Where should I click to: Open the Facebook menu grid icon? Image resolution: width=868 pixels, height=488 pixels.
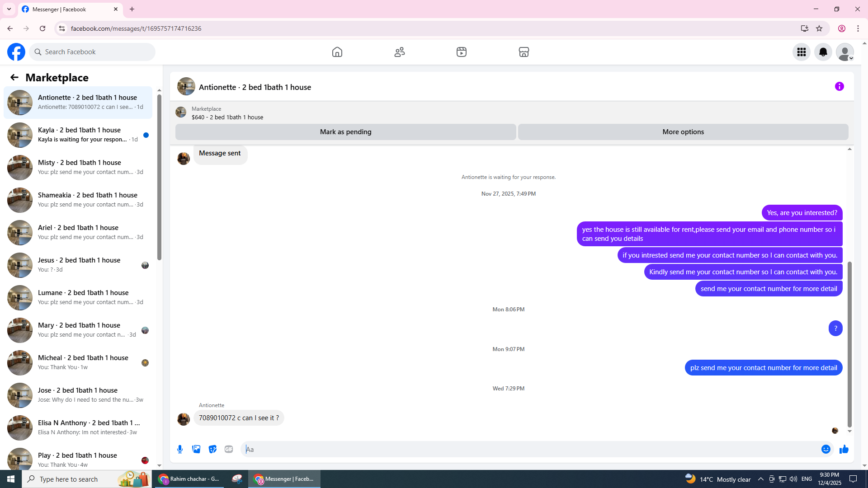(801, 52)
